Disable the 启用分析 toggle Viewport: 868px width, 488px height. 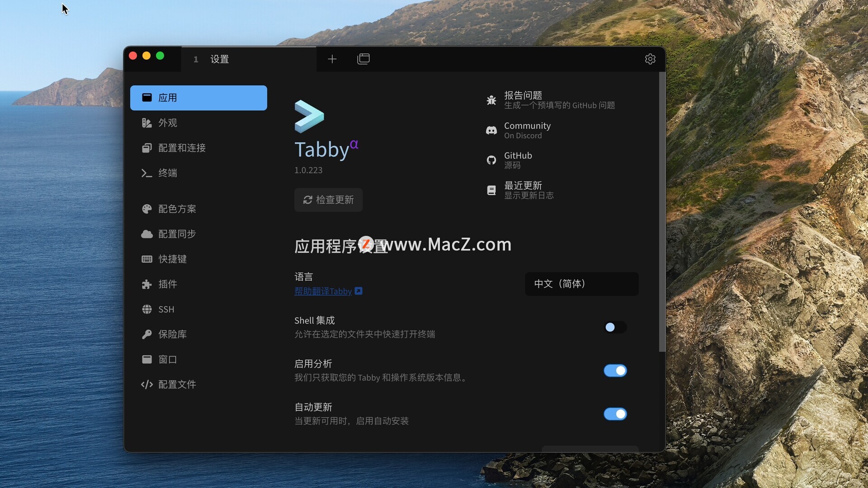615,371
